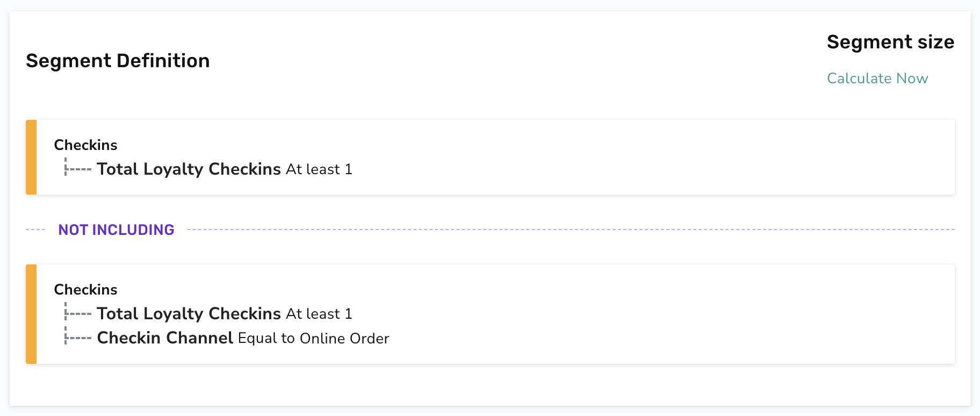This screenshot has width=980, height=416.
Task: Click the orange bar on the second Checkins card
Action: tap(31, 314)
